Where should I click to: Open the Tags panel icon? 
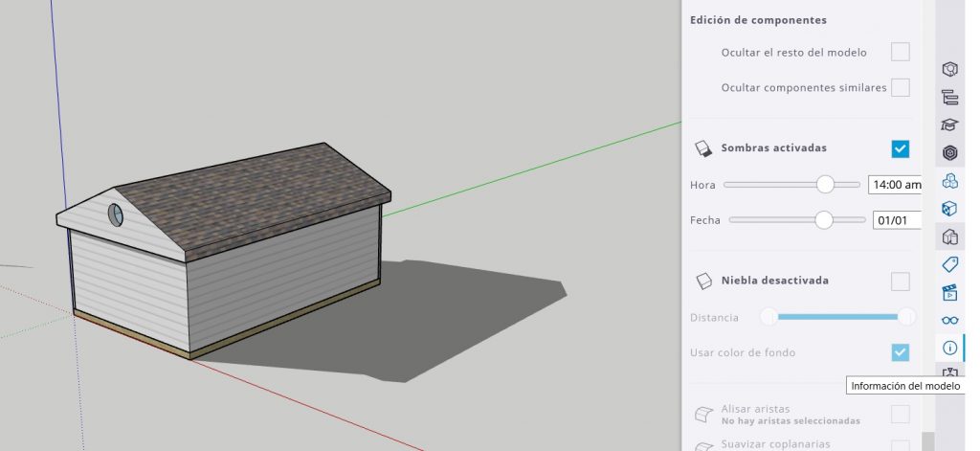pyautogui.click(x=949, y=264)
